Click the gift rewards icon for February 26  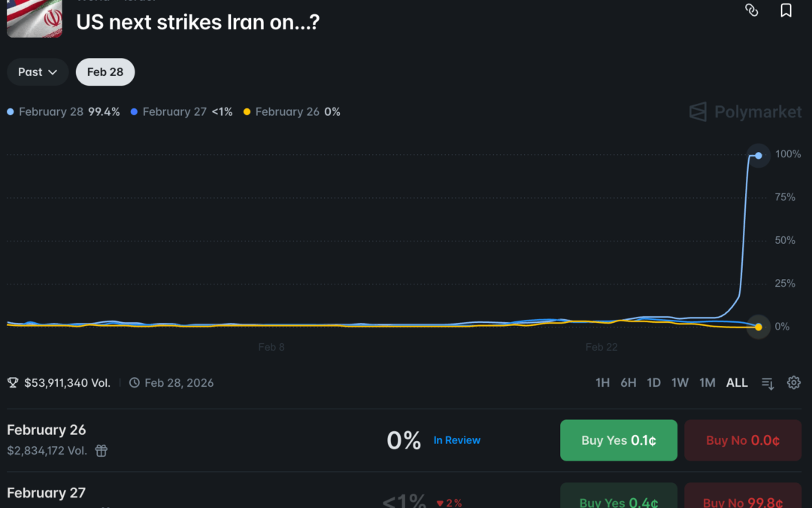pos(101,451)
